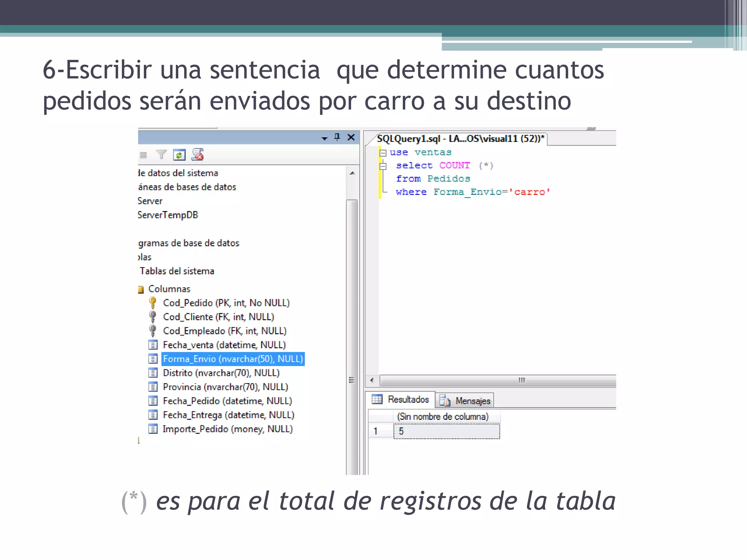The image size is (747, 560).
Task: Select Cod_Cliente (FK, int, NULL)
Action: (218, 317)
